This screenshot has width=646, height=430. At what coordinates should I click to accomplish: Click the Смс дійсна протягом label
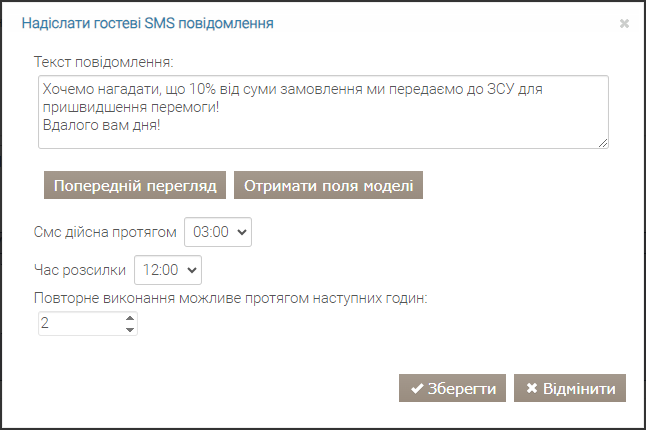point(105,232)
